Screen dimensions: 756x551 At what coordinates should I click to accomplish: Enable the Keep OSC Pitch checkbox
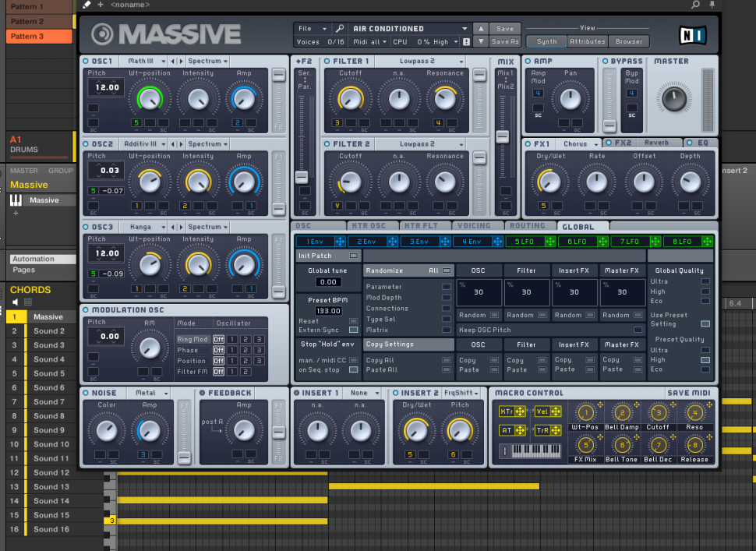click(638, 330)
